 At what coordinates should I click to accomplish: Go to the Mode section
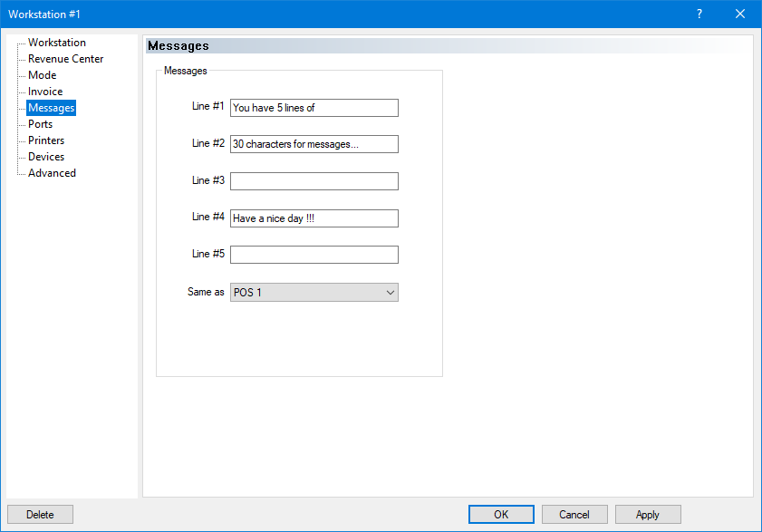pyautogui.click(x=42, y=75)
